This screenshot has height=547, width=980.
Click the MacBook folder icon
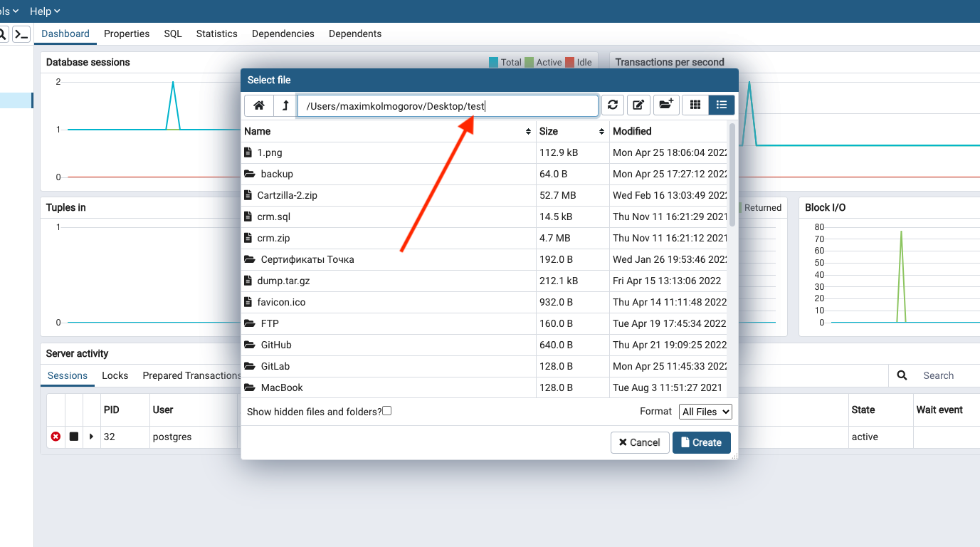click(249, 387)
